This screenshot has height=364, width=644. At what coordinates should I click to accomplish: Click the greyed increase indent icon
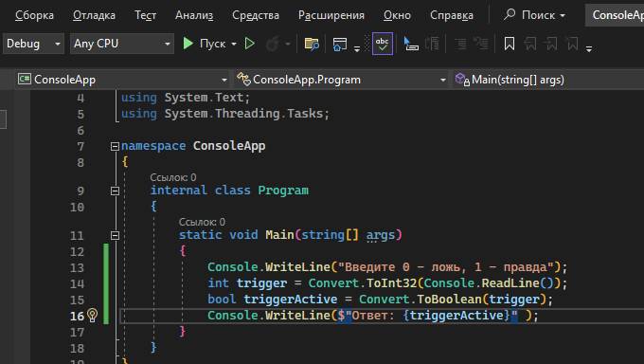480,44
